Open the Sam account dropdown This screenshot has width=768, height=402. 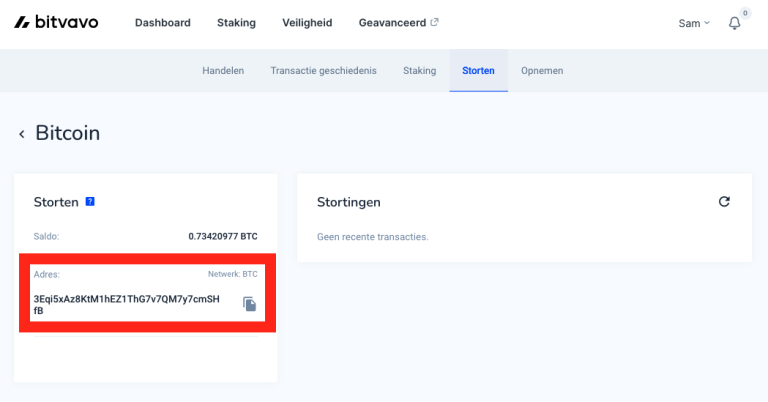click(x=694, y=23)
